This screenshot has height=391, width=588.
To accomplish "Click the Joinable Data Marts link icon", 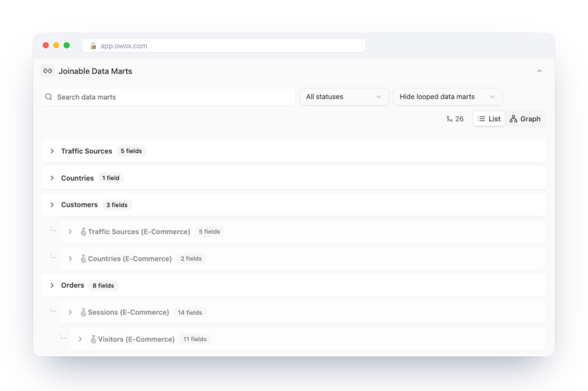I will 47,71.
